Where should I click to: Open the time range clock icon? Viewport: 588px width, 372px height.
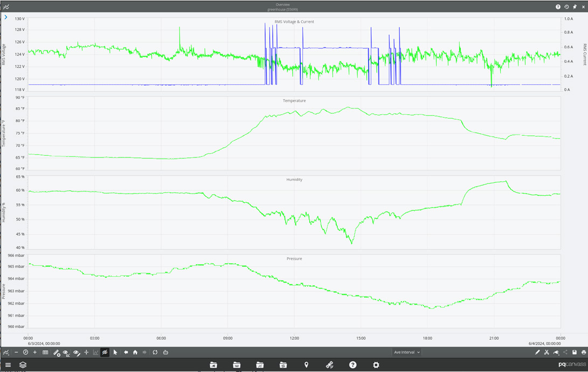[25, 353]
